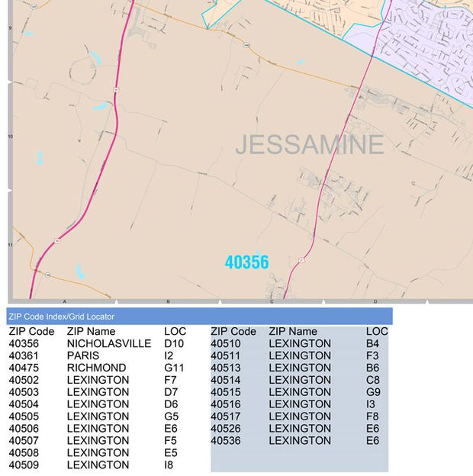Image resolution: width=473 pixels, height=476 pixels.
Task: Click ZIP code 40505 in left table
Action: 27,416
